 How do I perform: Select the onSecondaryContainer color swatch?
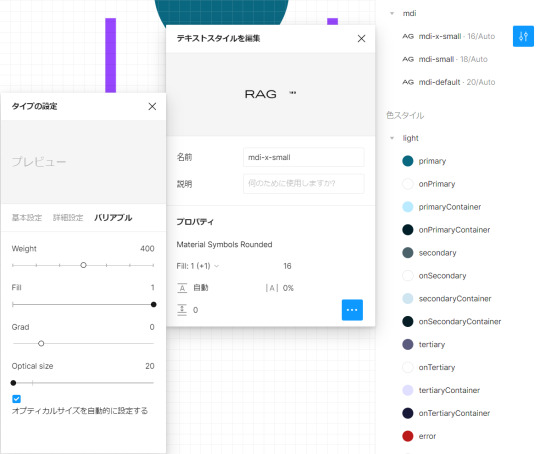coord(408,321)
